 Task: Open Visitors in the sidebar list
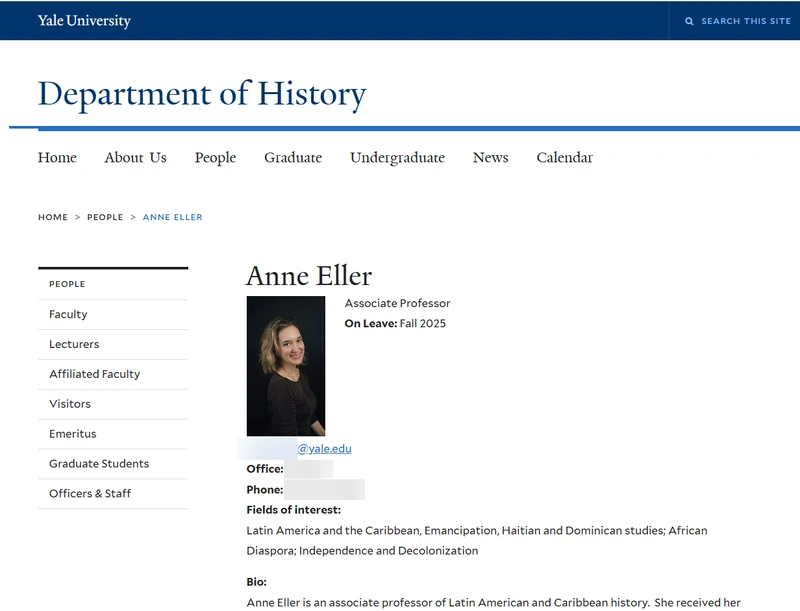coord(113,404)
